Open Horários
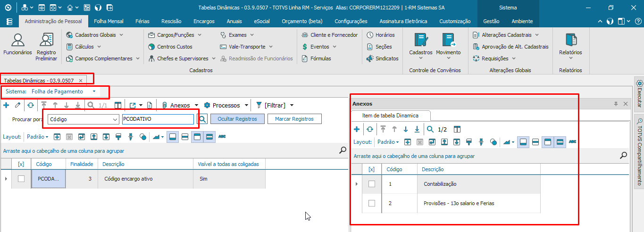The width and height of the screenshot is (644, 232). (x=380, y=35)
